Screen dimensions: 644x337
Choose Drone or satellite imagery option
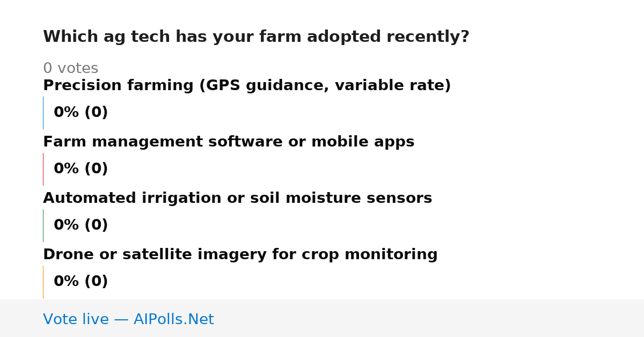click(240, 255)
